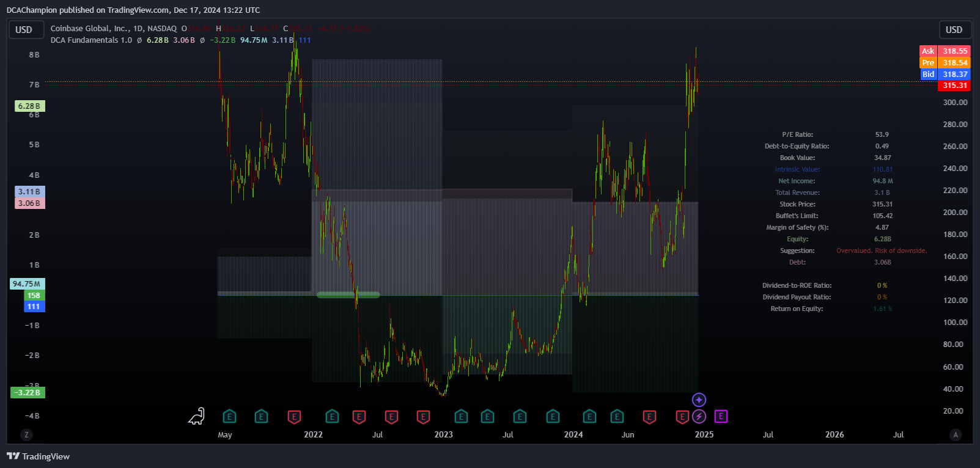This screenshot has width=980, height=468.
Task: Click the Buffet's Limit 105.42 value
Action: 882,216
